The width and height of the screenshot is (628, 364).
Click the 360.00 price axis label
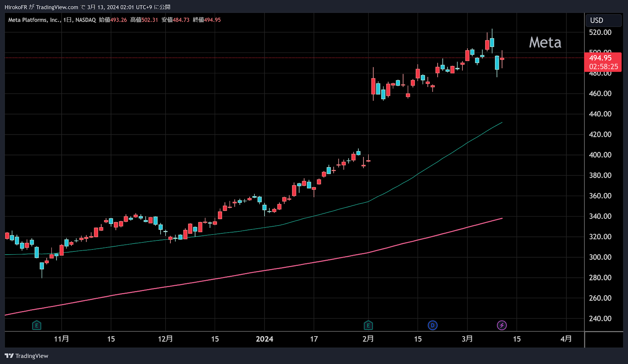click(x=600, y=196)
